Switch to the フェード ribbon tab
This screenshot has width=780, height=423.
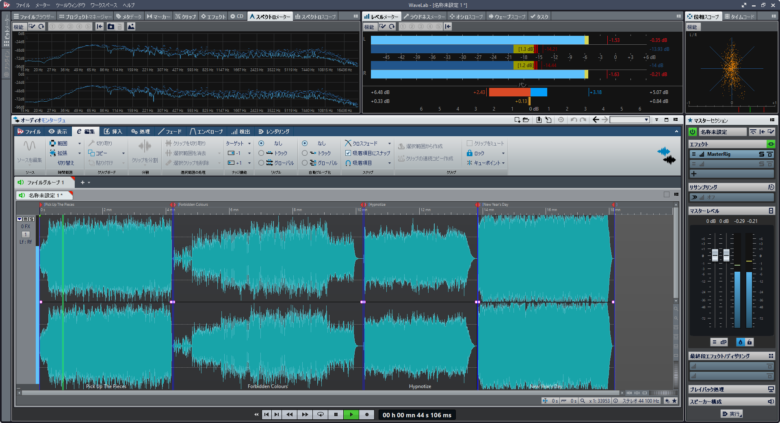point(170,131)
